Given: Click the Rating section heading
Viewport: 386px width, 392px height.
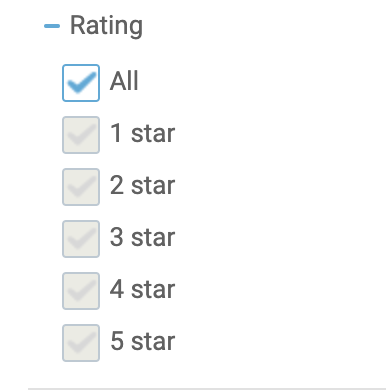Looking at the screenshot, I should [x=106, y=26].
